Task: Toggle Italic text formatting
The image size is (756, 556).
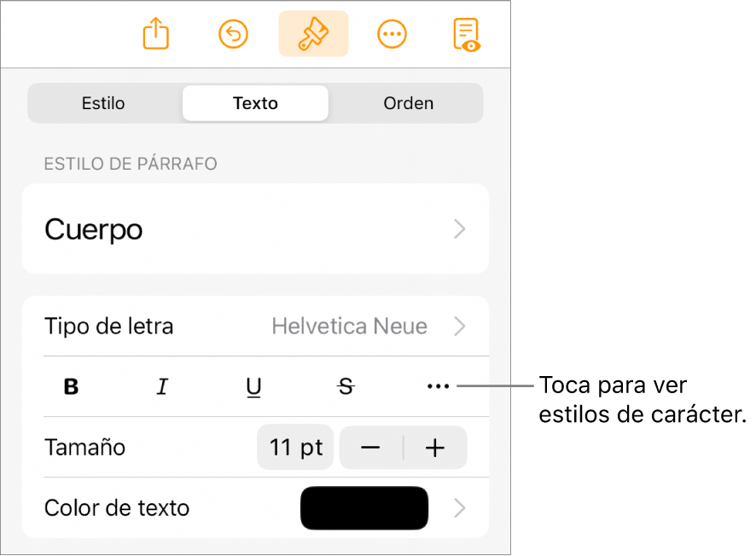Action: pos(162,386)
